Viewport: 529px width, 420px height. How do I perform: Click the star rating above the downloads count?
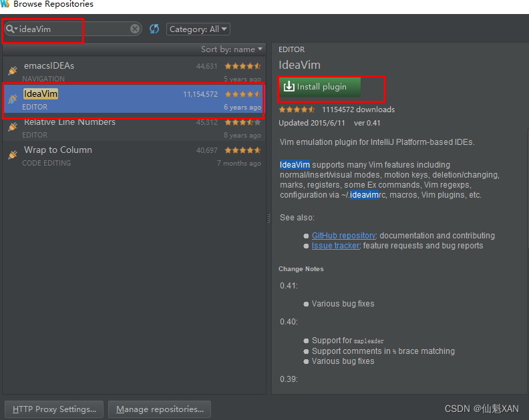tap(297, 110)
